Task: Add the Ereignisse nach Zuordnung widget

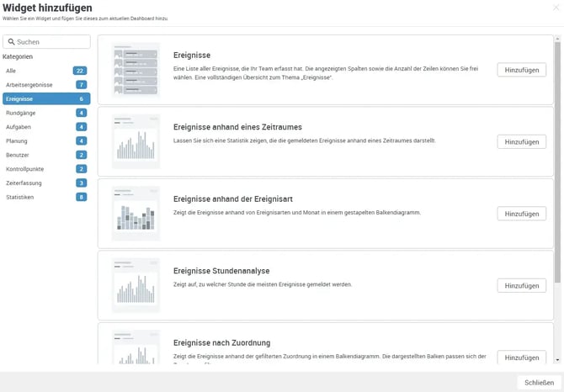Action: pyautogui.click(x=522, y=358)
